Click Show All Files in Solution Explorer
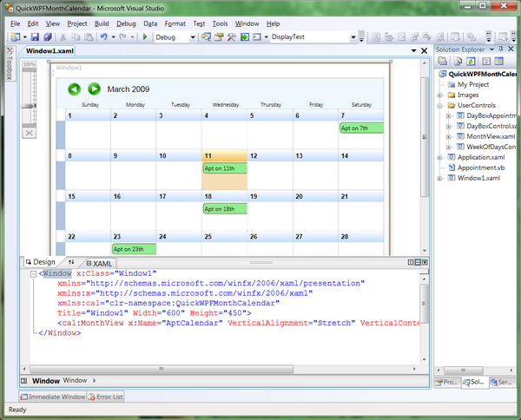Screen dimensions: 521x420 458,61
